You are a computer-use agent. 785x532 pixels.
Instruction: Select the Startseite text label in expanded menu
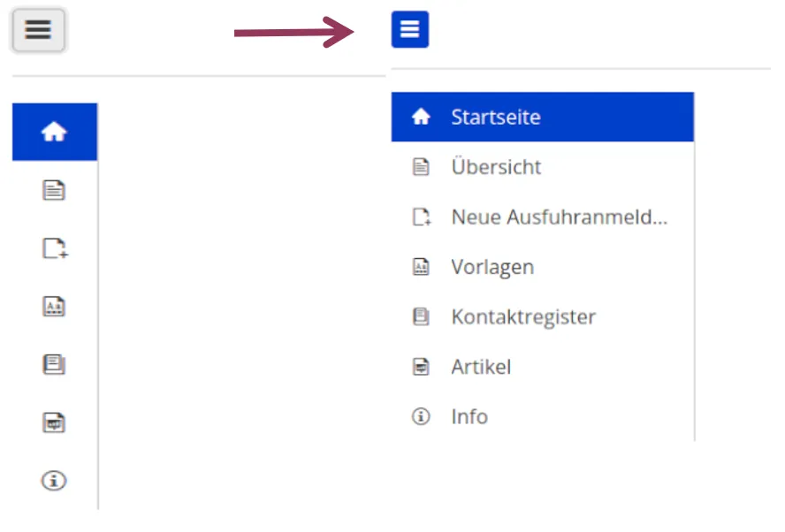(495, 117)
